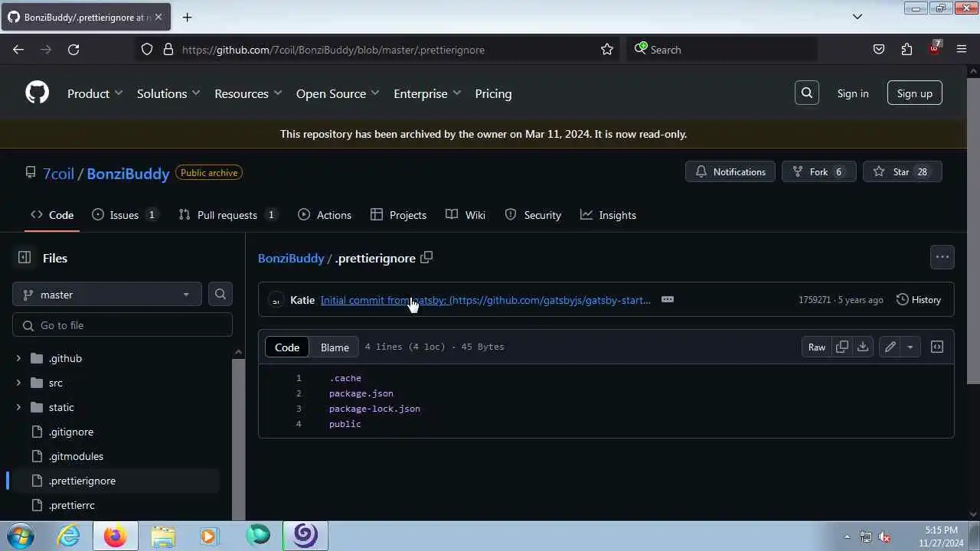Open the Resources dropdown menu
Screen dimensions: 980x551
pos(248,93)
